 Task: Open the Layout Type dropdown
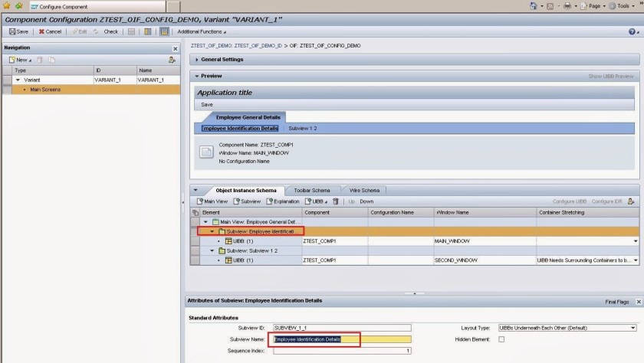(632, 328)
